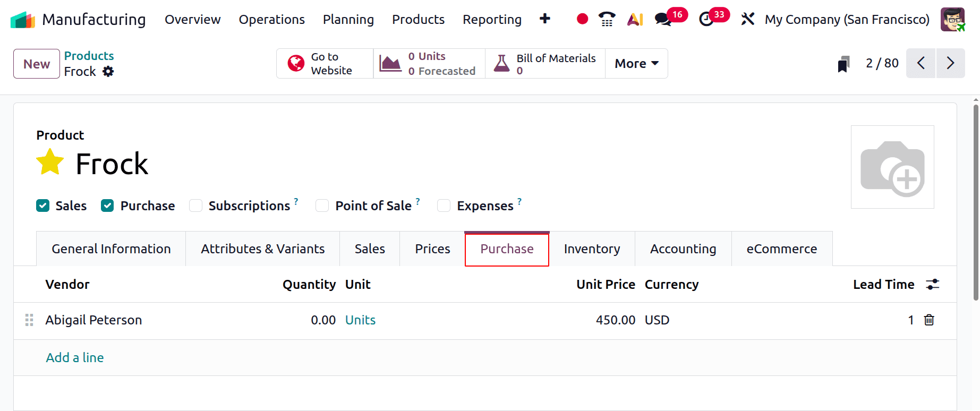Viewport: 980px width, 411px height.
Task: Sort by the Currency column header
Action: click(671, 285)
